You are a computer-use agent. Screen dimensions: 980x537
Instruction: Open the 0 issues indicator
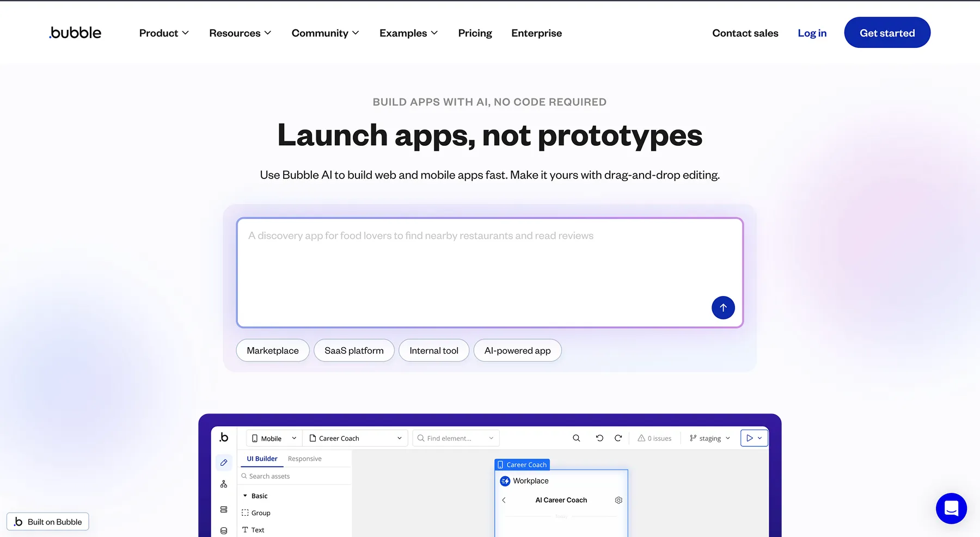654,438
